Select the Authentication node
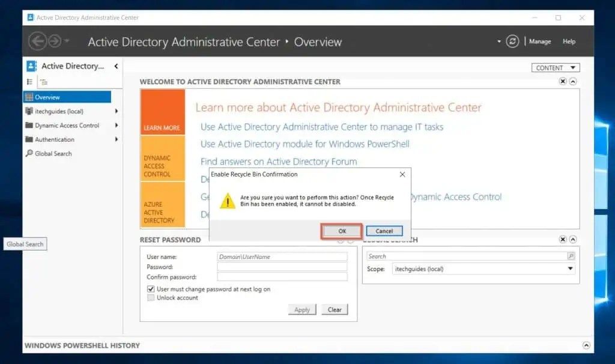 click(54, 139)
